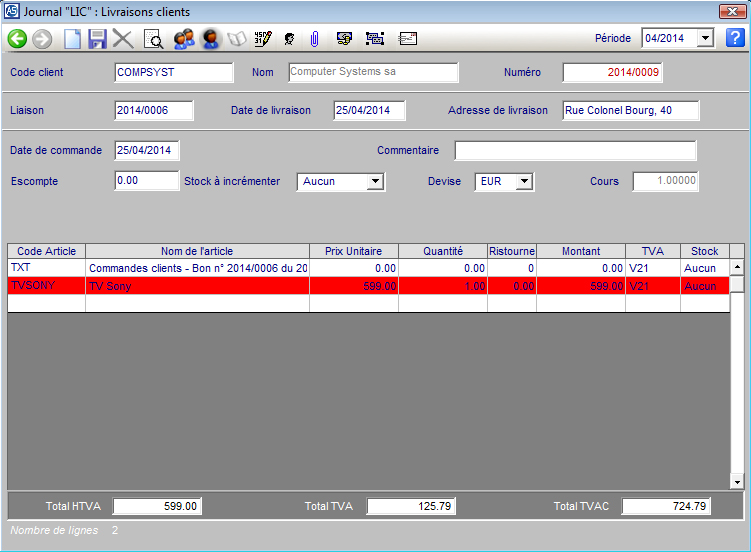Click the table scrollbar down arrow
Screen dimensions: 751x552
pos(737,482)
